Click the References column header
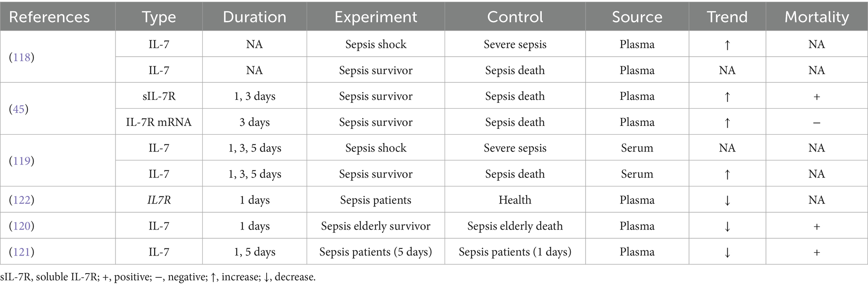The height and width of the screenshot is (287, 868). coord(49,17)
